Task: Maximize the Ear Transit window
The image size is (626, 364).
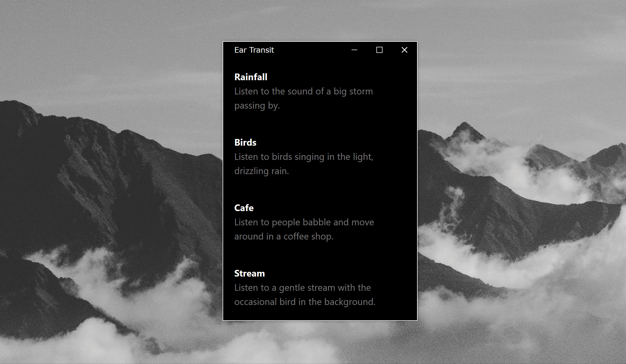Action: [379, 50]
